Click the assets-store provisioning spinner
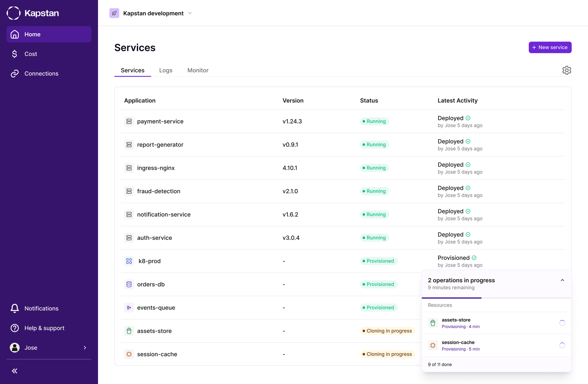 (x=562, y=323)
